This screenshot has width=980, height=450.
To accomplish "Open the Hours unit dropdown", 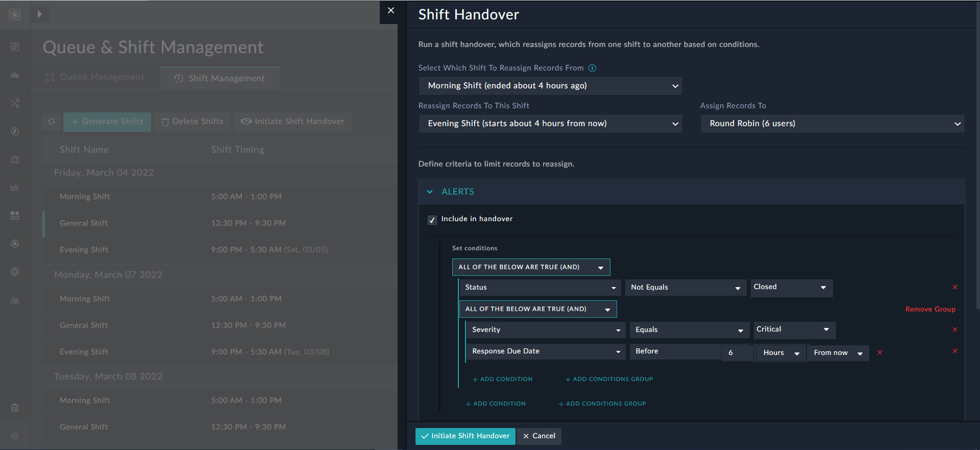I will (x=780, y=353).
